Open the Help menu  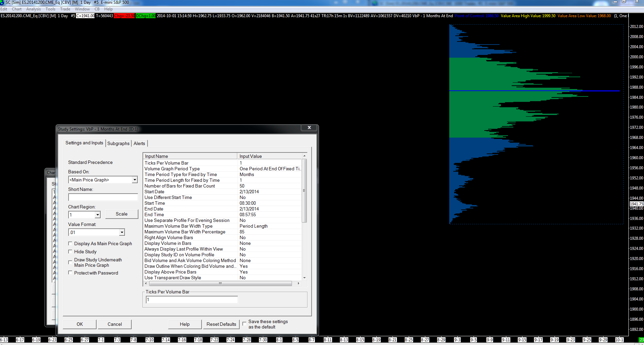click(108, 9)
